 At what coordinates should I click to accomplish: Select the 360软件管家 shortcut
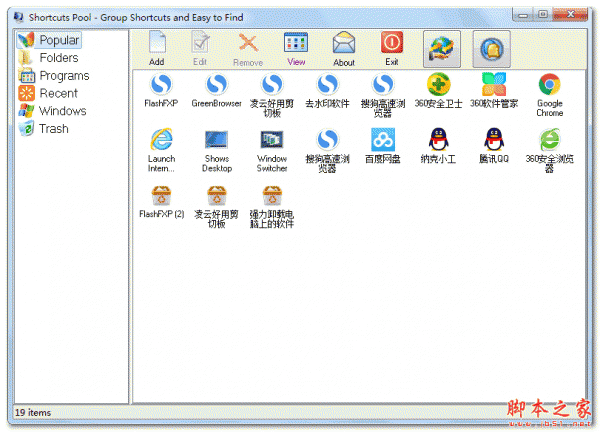click(494, 91)
